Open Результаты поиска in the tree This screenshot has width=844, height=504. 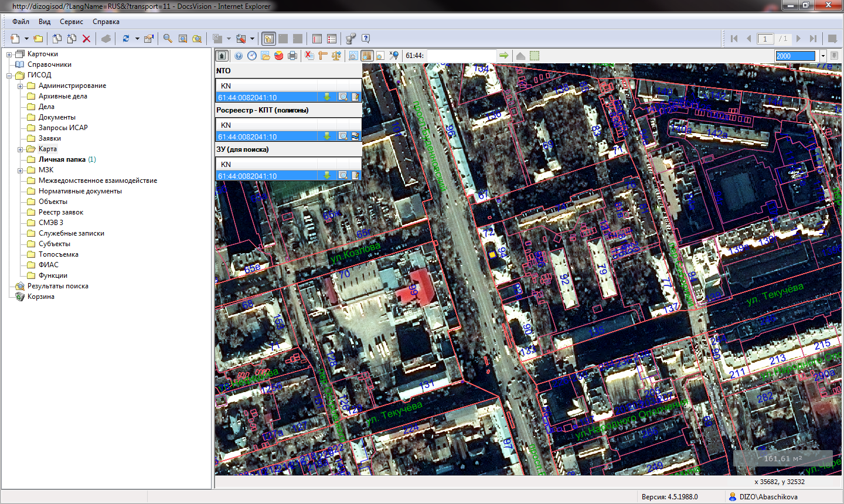(x=58, y=286)
